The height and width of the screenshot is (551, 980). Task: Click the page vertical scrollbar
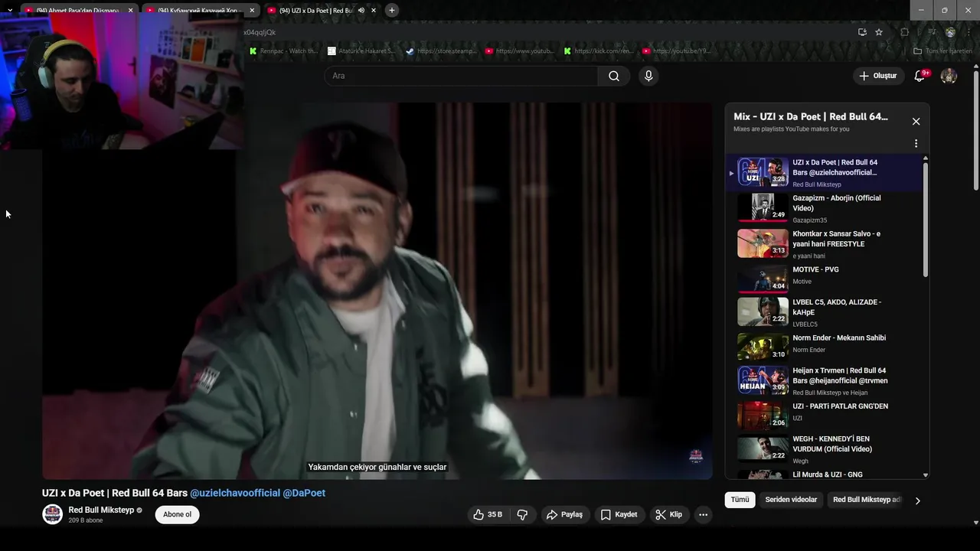click(x=975, y=130)
